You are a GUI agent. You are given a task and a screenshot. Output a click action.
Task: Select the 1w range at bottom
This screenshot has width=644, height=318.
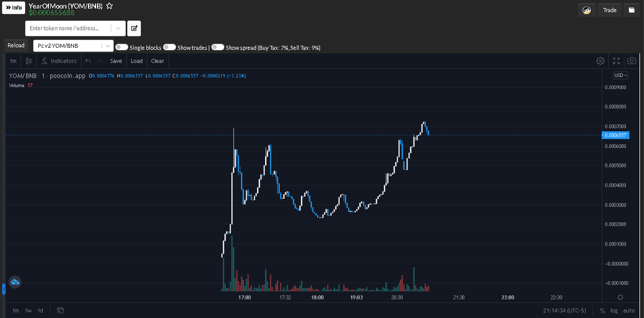[28, 310]
